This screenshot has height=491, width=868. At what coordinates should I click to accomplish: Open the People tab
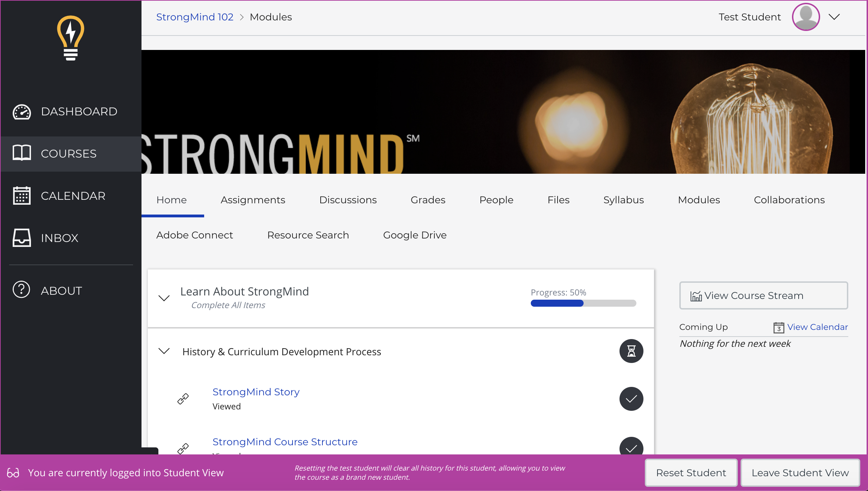496,200
